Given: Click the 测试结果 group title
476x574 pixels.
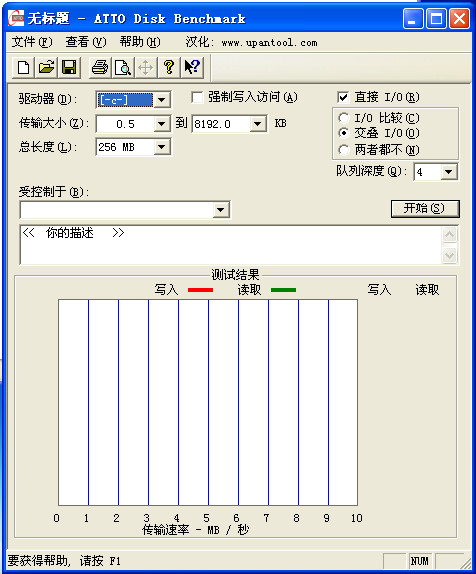Looking at the screenshot, I should click(x=235, y=275).
